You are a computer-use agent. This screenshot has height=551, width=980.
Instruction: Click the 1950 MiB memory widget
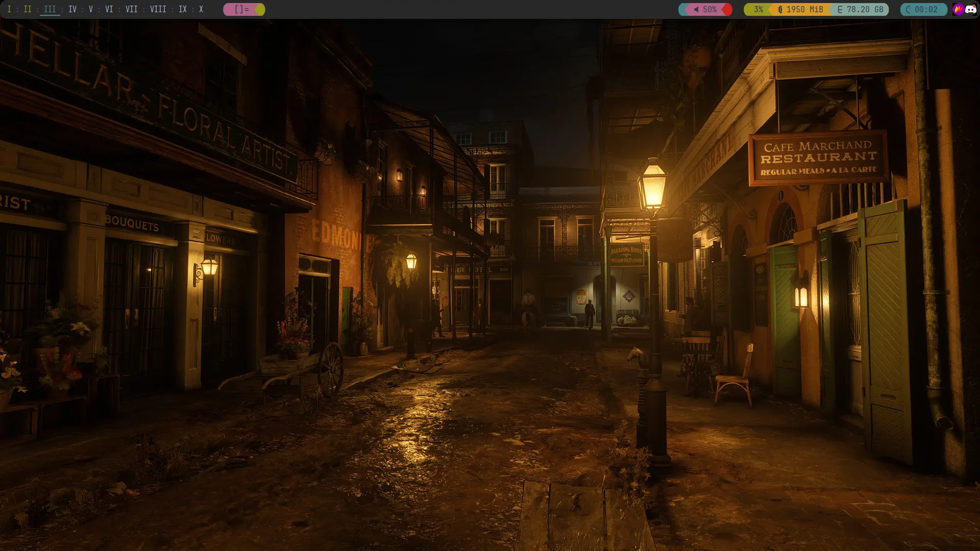coord(800,9)
